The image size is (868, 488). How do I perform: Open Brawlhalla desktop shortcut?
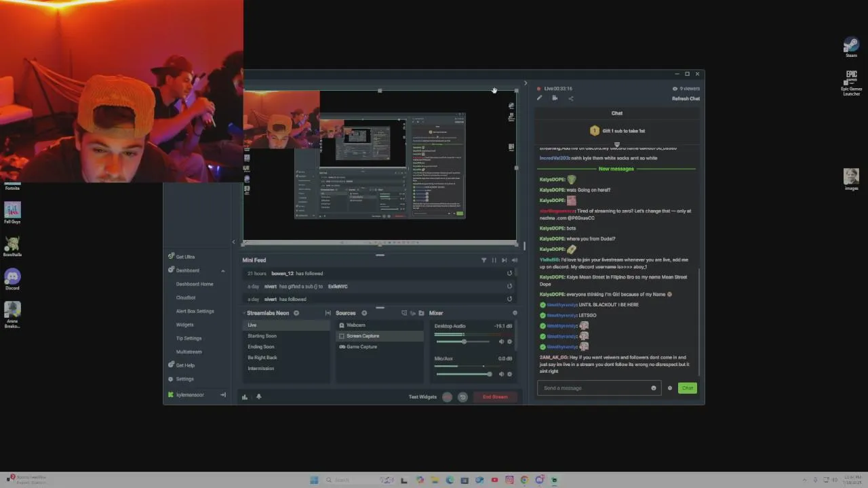(x=12, y=246)
